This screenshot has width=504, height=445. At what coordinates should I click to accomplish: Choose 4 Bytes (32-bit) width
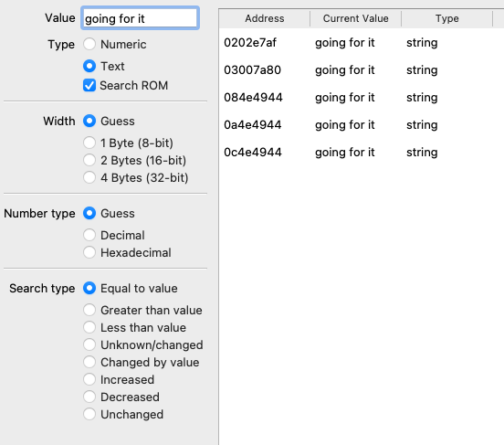tap(89, 177)
